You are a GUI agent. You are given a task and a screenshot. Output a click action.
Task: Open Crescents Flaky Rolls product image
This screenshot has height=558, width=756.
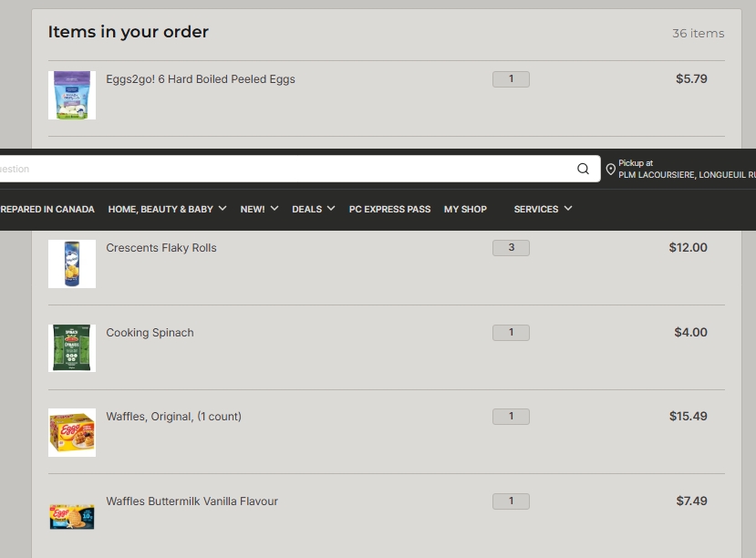[x=72, y=263]
